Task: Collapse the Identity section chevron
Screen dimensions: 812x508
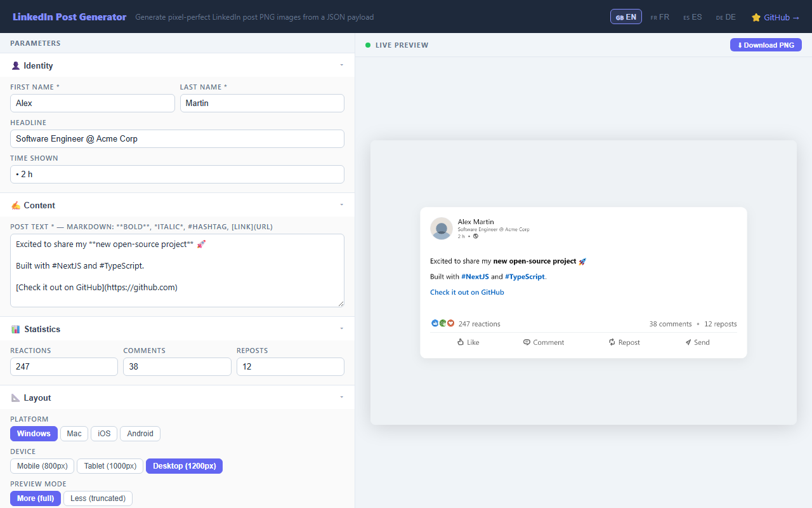Action: click(341, 65)
